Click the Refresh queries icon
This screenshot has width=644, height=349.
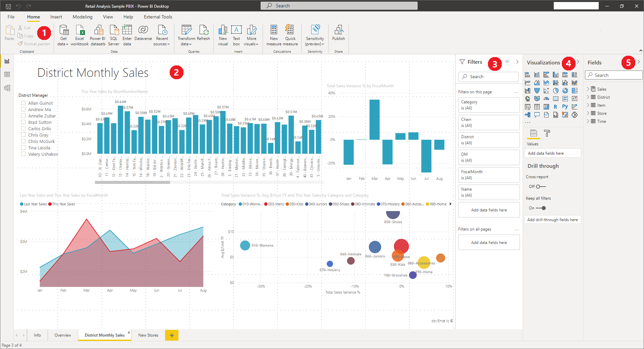point(203,30)
